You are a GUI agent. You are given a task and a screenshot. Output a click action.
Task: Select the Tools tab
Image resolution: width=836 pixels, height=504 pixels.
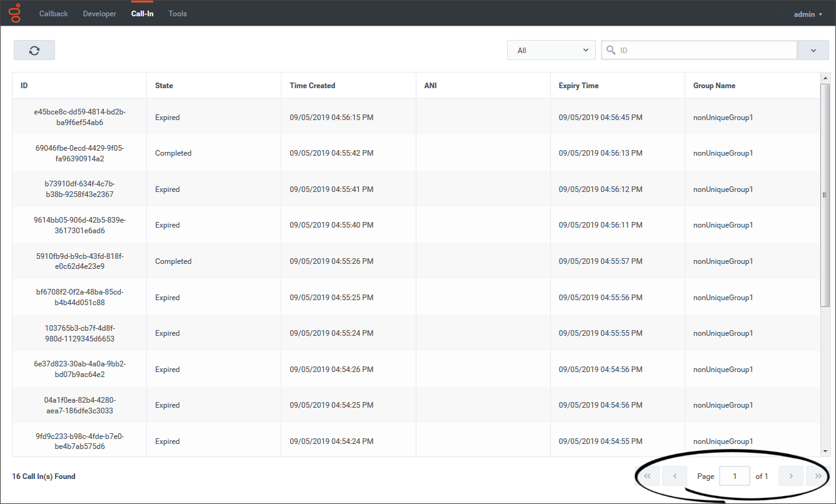(177, 13)
